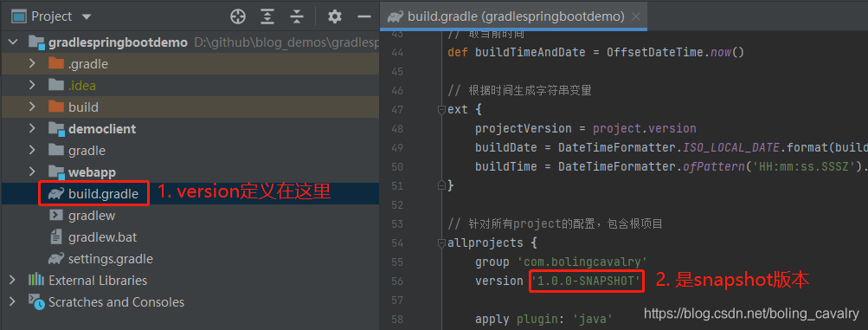Expand the build folder
Image resolution: width=868 pixels, height=330 pixels.
[33, 107]
